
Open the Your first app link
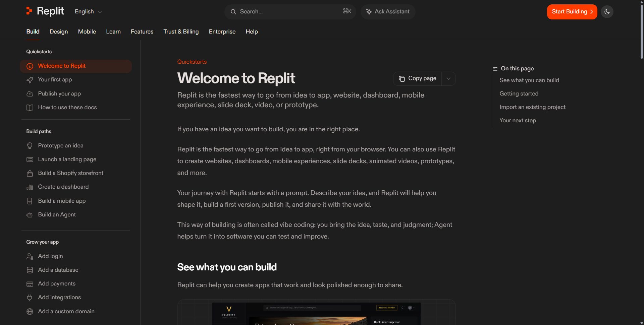(55, 80)
